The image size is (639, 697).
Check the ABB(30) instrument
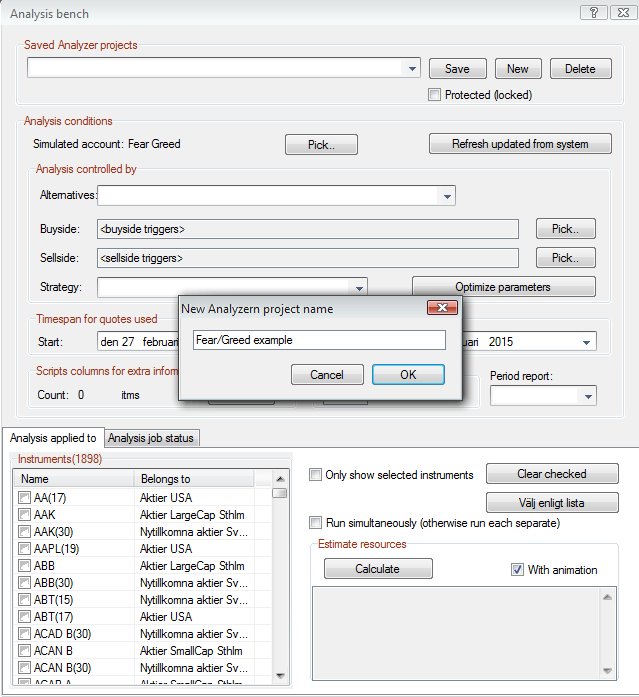pos(24,583)
